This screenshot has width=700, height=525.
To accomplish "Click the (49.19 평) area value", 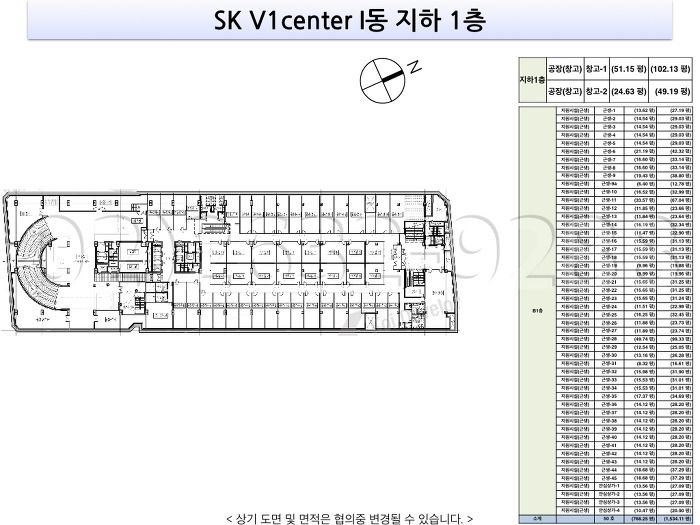I will (x=673, y=92).
